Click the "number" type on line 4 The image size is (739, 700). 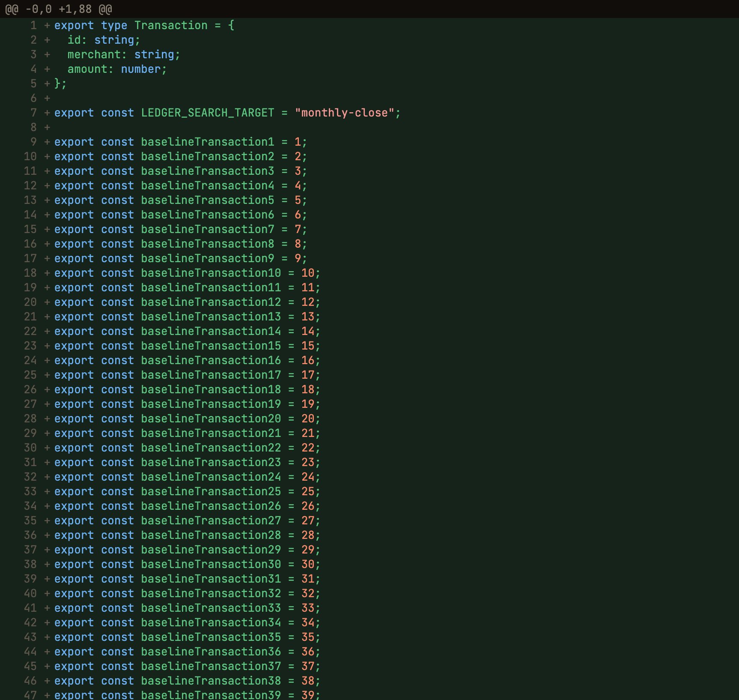[x=141, y=69]
